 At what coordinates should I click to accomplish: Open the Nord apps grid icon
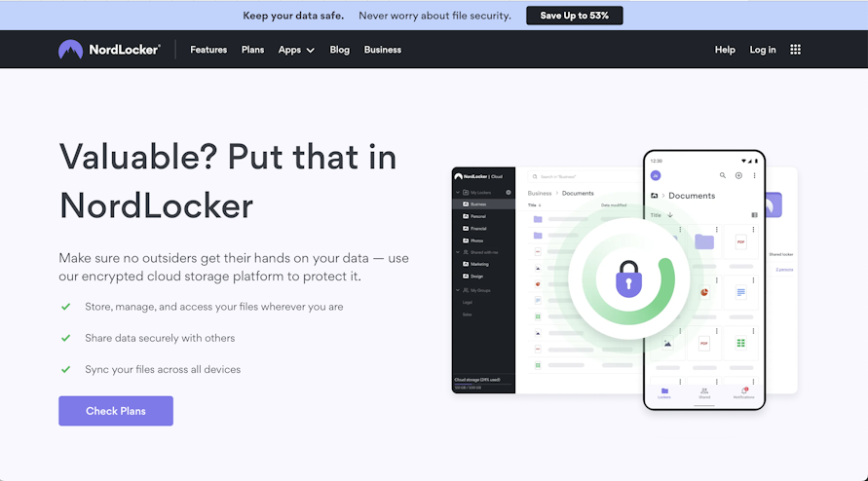(x=795, y=50)
